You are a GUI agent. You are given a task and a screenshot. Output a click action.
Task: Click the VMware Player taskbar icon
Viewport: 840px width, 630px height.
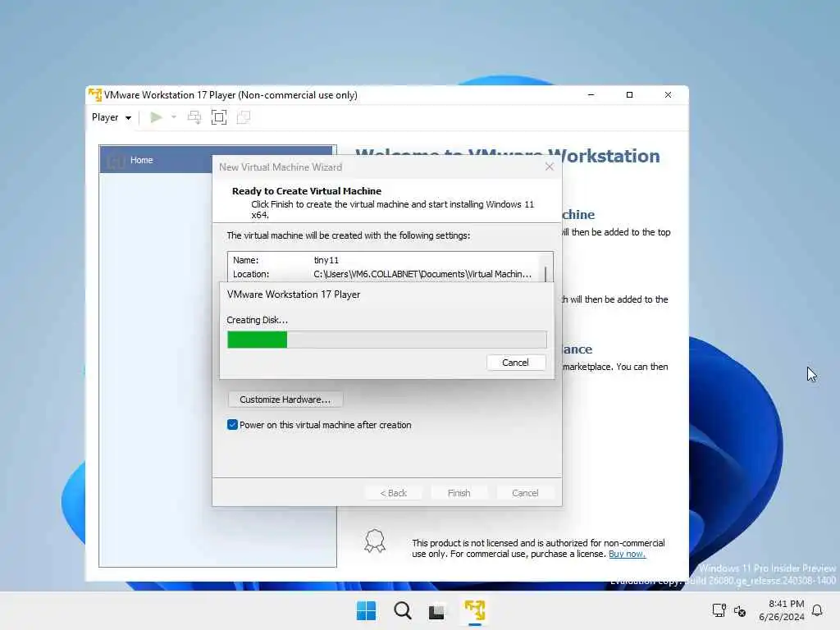coord(475,610)
